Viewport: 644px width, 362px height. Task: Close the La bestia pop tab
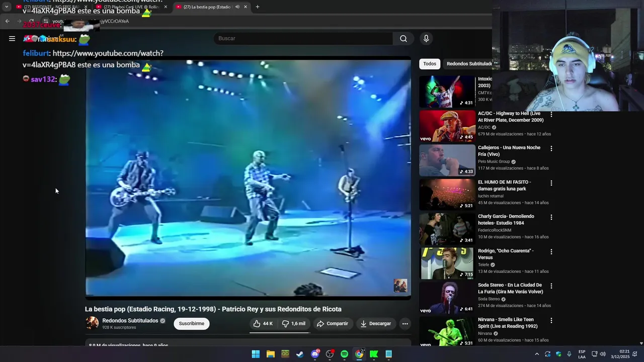point(246,7)
